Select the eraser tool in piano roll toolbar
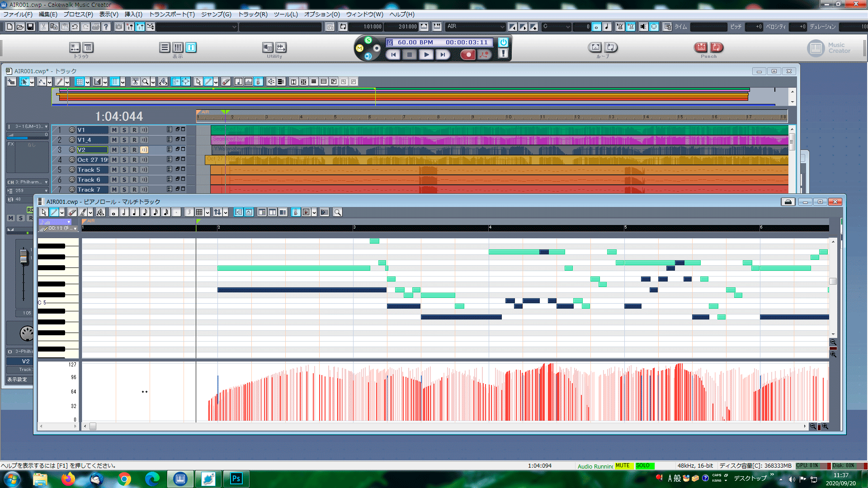The width and height of the screenshot is (868, 488). coord(72,212)
